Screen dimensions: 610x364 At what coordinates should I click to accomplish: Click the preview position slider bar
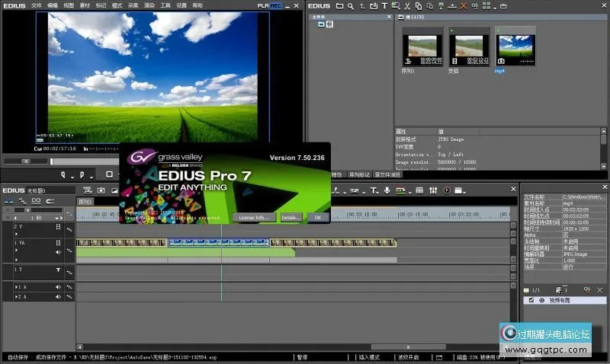(x=152, y=161)
